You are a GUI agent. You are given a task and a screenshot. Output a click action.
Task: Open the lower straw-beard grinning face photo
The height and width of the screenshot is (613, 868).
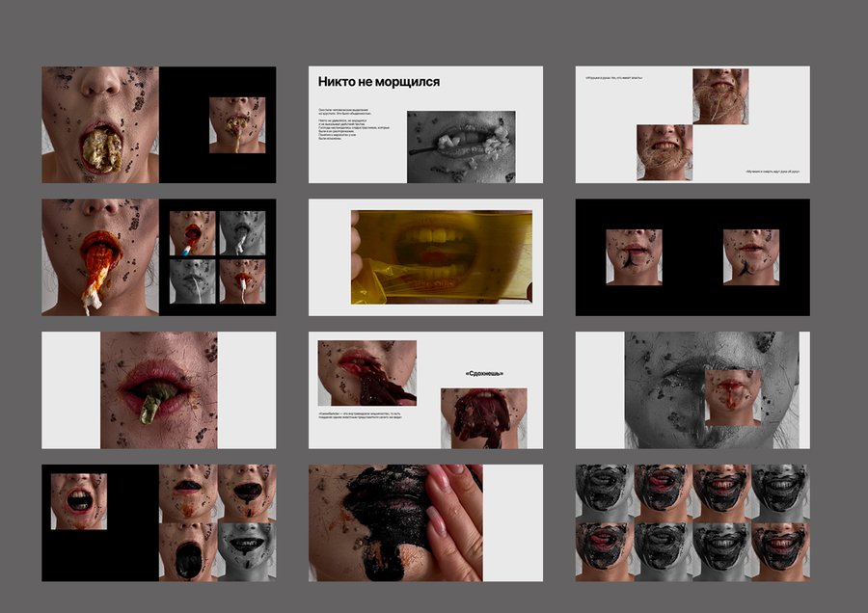665,152
